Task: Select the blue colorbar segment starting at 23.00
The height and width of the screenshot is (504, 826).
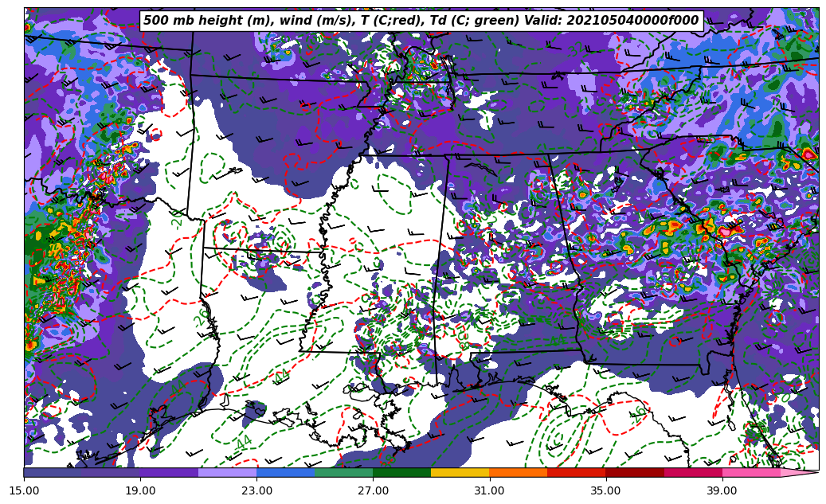Action: pyautogui.click(x=285, y=472)
